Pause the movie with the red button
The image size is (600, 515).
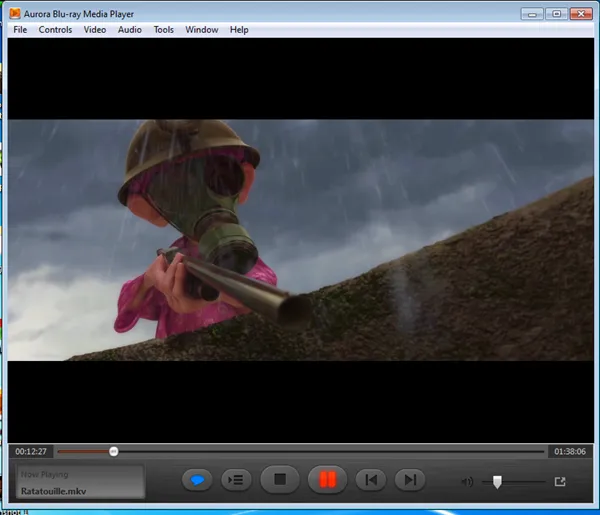point(326,480)
